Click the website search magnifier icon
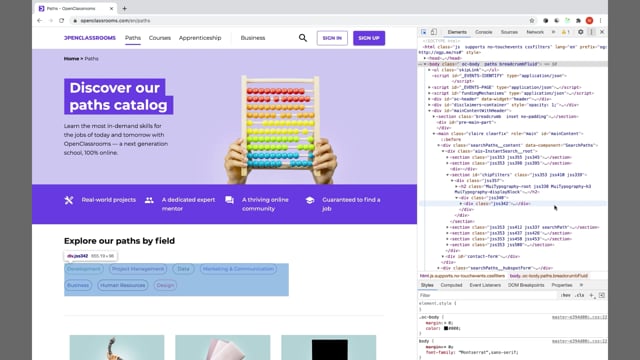This screenshot has width=640, height=360. click(302, 38)
